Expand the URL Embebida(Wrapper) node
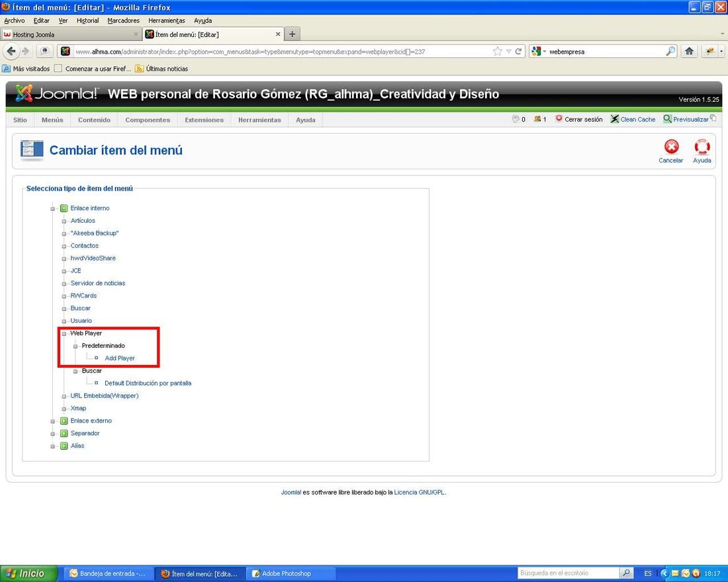Viewport: 728px width, 582px height. pyautogui.click(x=64, y=396)
